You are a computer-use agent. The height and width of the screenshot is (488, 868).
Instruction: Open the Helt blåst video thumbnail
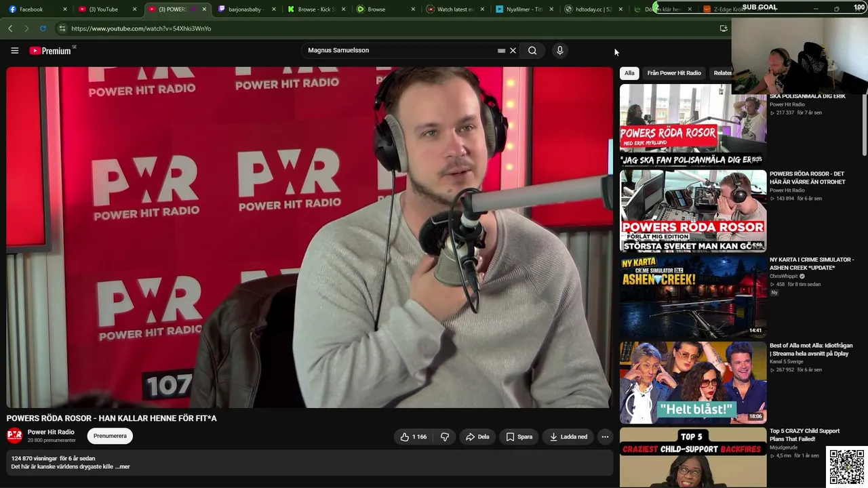693,382
